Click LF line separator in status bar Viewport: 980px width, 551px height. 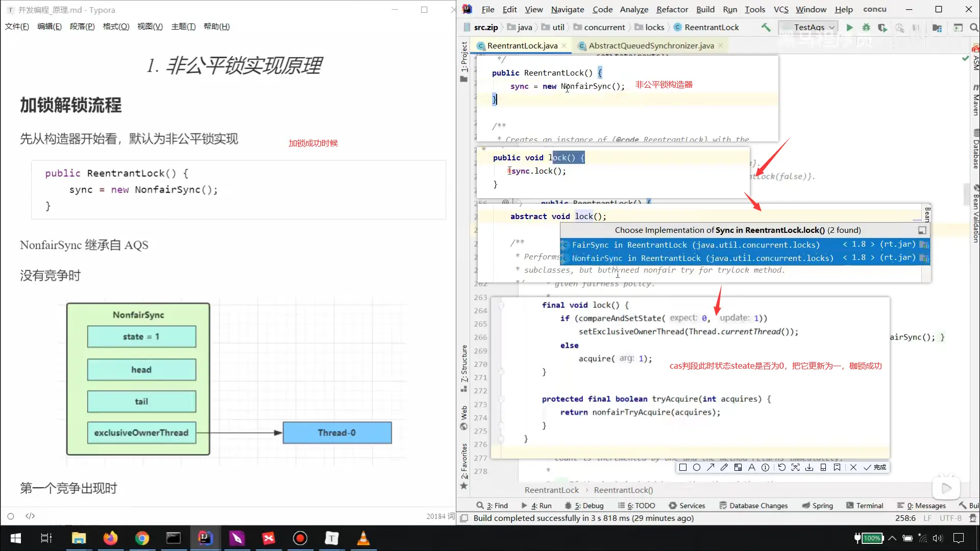(x=927, y=518)
